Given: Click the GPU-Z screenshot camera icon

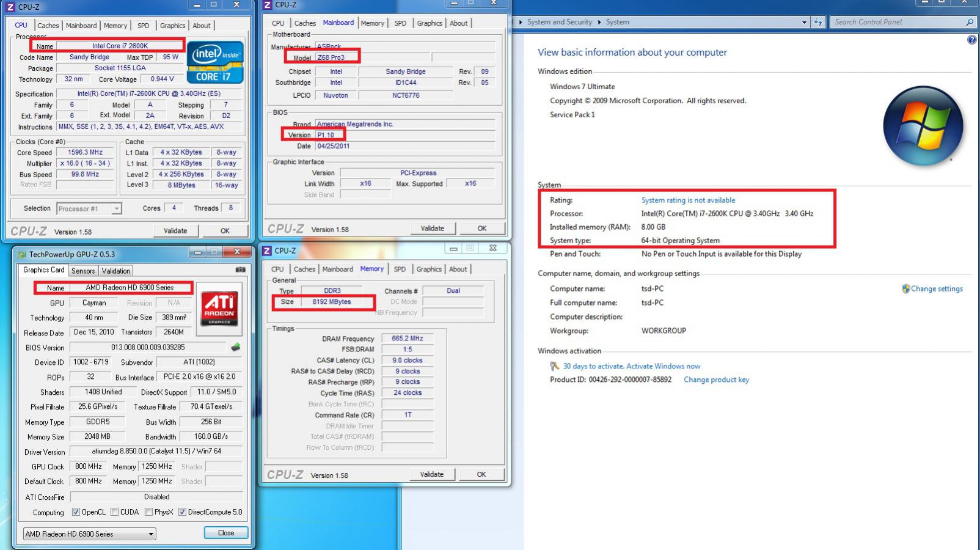Looking at the screenshot, I should tap(241, 269).
